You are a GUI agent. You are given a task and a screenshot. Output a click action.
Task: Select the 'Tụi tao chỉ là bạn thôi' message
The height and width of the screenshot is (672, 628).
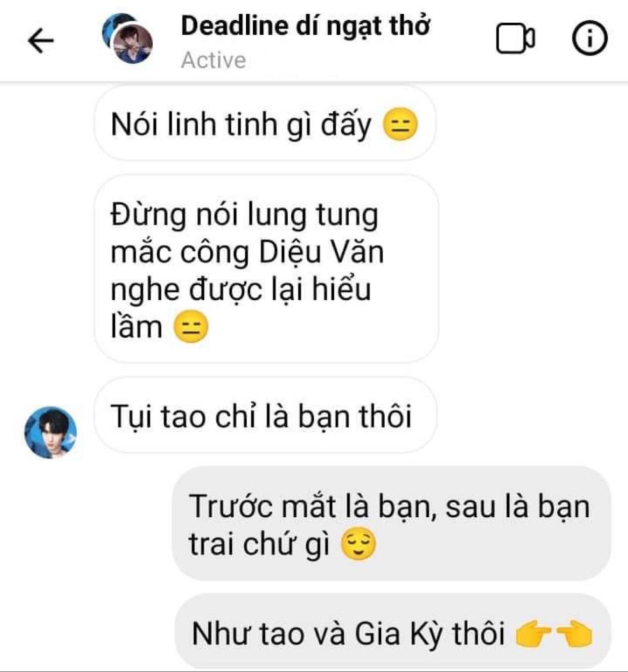(265, 415)
